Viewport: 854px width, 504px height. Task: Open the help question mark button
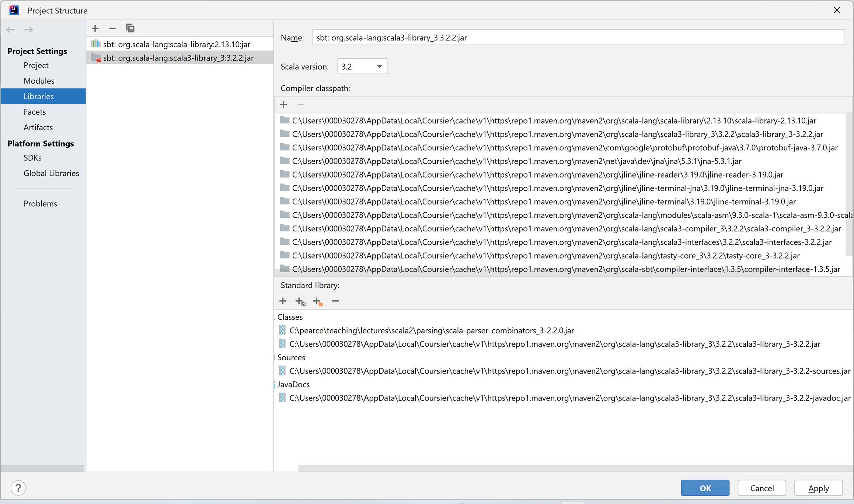coord(18,488)
